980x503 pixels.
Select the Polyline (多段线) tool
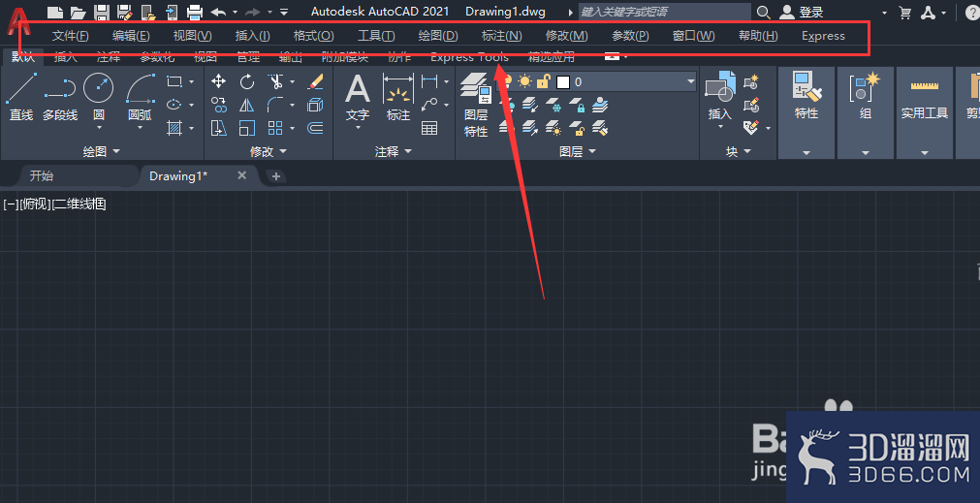(60, 97)
